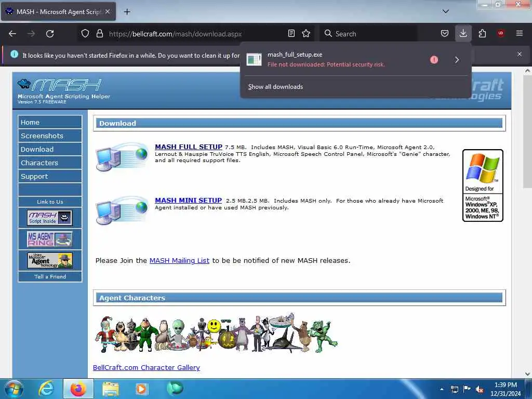Open Support in the MASH sidebar
Viewport: 532px width, 399px height.
(50, 177)
